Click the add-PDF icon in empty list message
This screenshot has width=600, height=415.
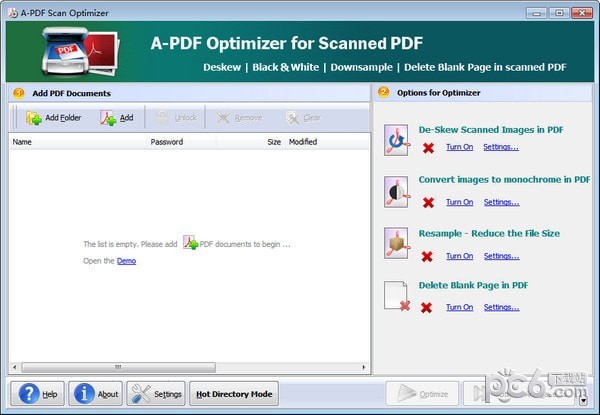[x=190, y=242]
